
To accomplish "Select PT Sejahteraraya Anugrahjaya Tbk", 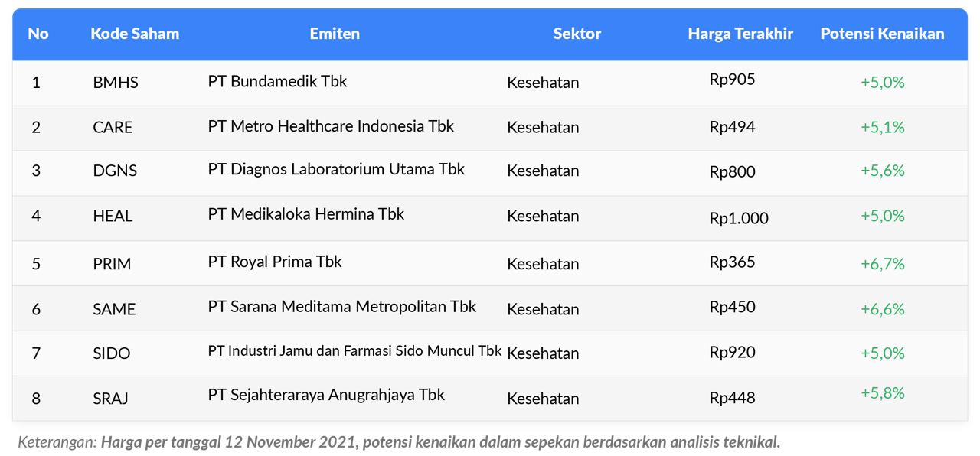I will coord(326,395).
